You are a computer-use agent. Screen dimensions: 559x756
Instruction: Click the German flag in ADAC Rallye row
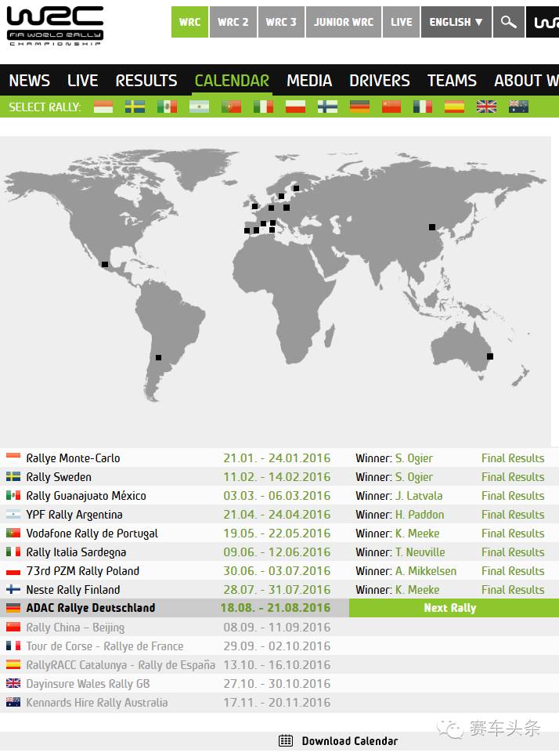(x=13, y=608)
